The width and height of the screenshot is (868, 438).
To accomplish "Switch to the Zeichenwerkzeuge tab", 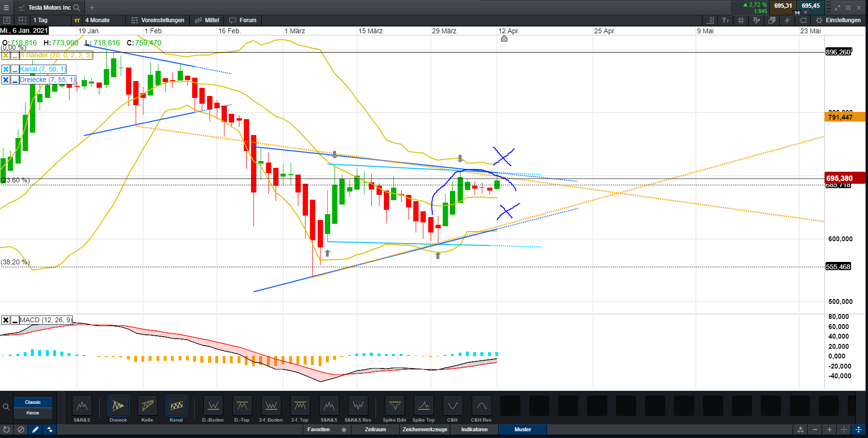I will [425, 429].
